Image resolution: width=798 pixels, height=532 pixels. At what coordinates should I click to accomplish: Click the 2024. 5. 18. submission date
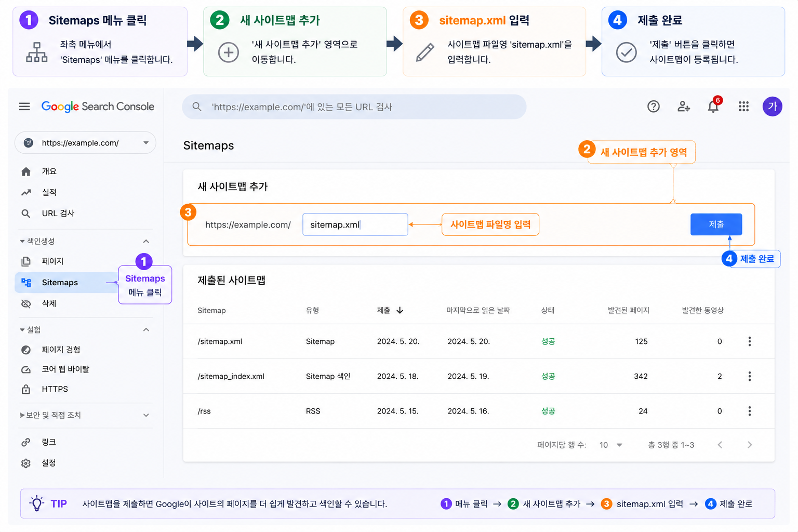pos(397,376)
